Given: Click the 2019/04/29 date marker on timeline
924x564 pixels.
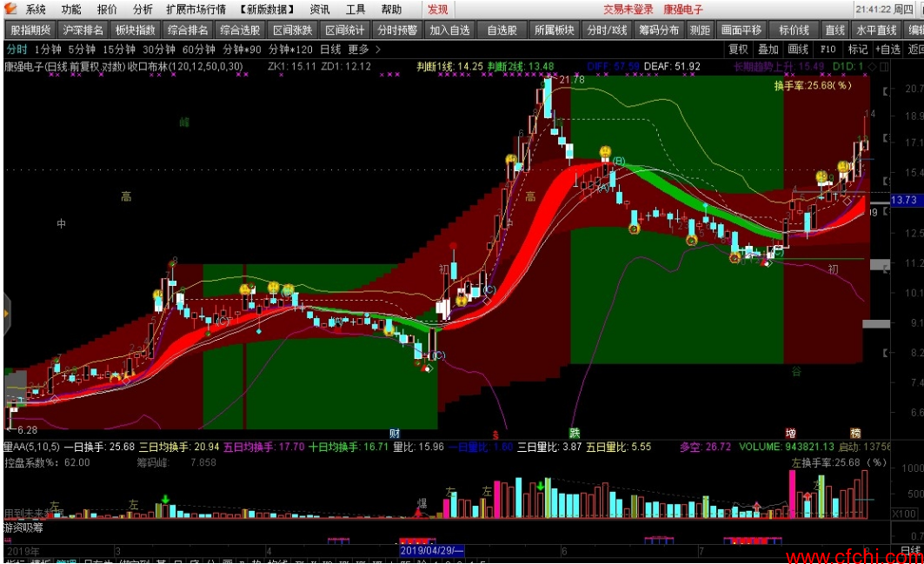Looking at the screenshot, I should 432,550.
